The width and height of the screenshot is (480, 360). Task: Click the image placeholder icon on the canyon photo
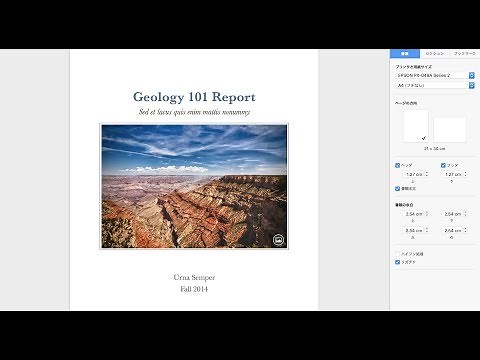278,239
